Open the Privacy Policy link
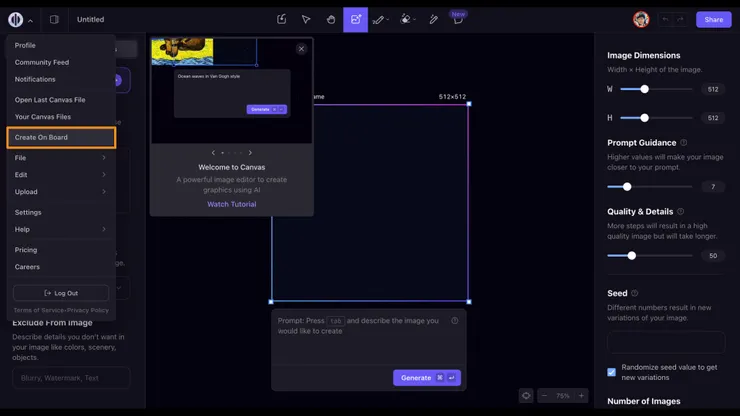740x416 pixels. 88,310
